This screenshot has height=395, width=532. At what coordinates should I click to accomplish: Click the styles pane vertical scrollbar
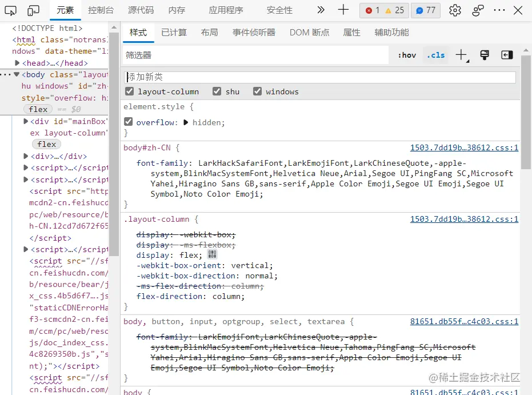[x=526, y=112]
